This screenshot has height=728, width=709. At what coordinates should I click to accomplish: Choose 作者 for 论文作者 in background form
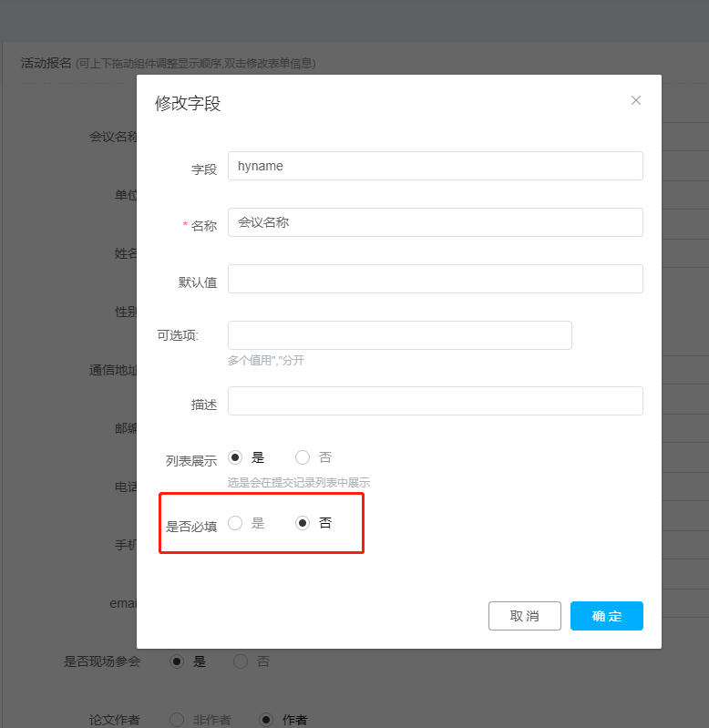point(266,720)
